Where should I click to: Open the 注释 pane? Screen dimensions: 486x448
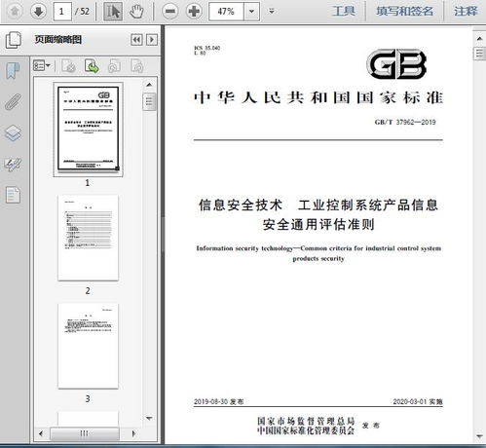[466, 12]
